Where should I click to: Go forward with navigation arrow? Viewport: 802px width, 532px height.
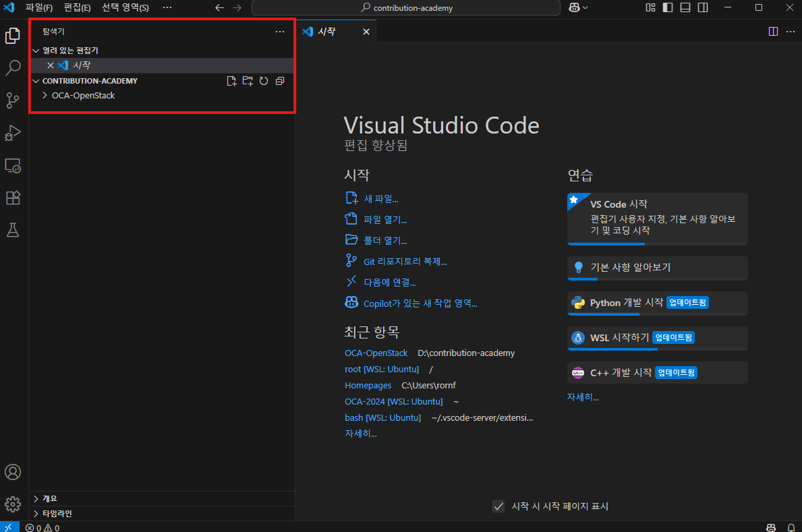point(237,7)
